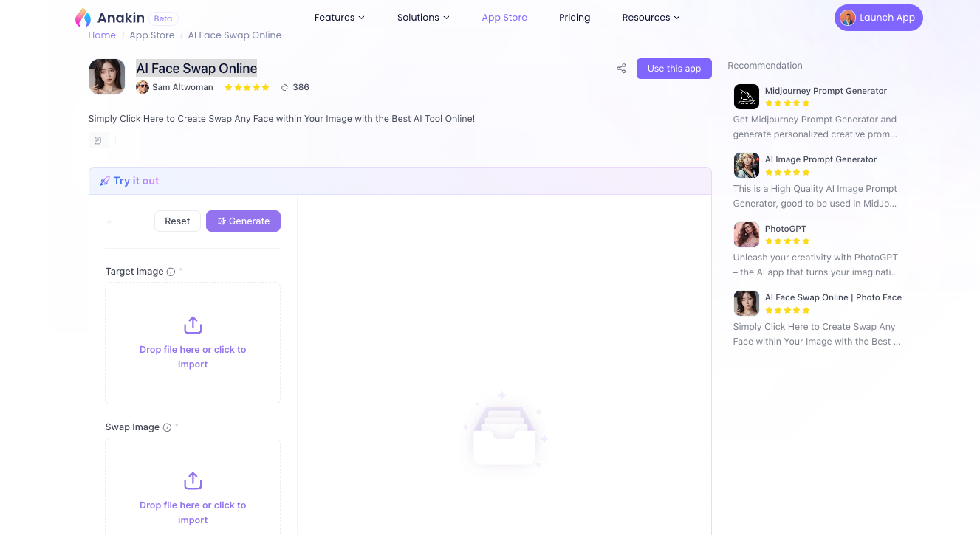Viewport: 980px width, 535px height.
Task: Click the Target Image label
Action: (x=134, y=272)
